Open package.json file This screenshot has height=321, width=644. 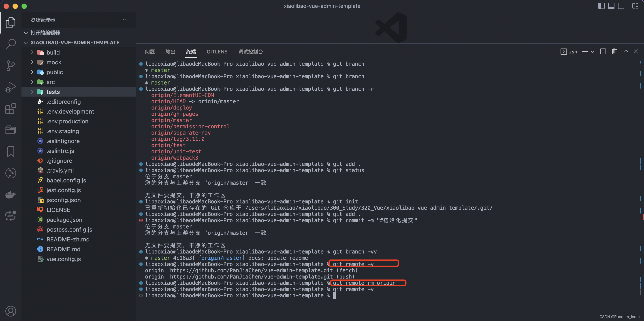pos(79,220)
